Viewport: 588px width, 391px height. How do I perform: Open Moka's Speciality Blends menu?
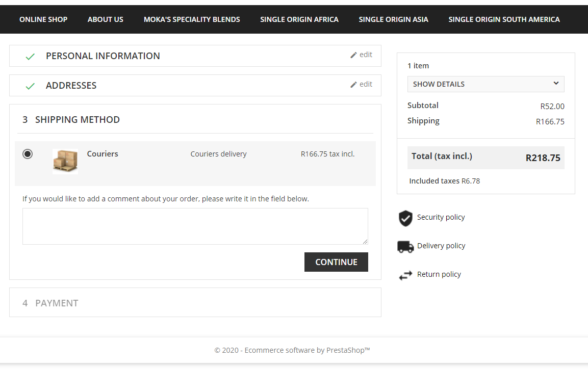point(192,19)
